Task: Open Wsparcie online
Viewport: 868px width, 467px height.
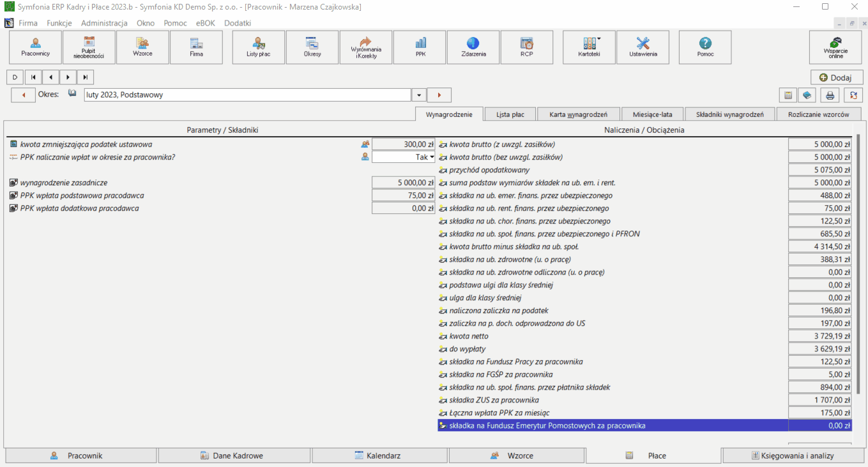Action: [x=835, y=47]
